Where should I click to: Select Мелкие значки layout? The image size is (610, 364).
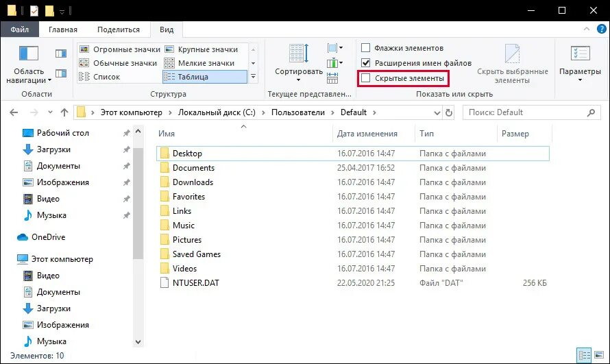pos(199,63)
